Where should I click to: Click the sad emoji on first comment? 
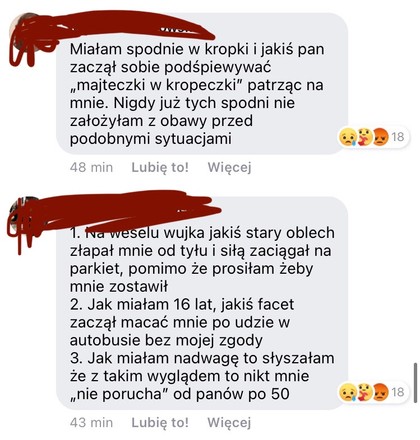pyautogui.click(x=348, y=137)
